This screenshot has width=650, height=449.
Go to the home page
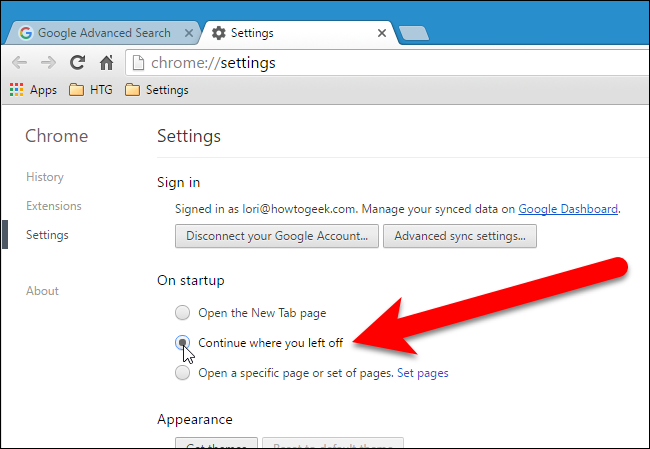106,62
